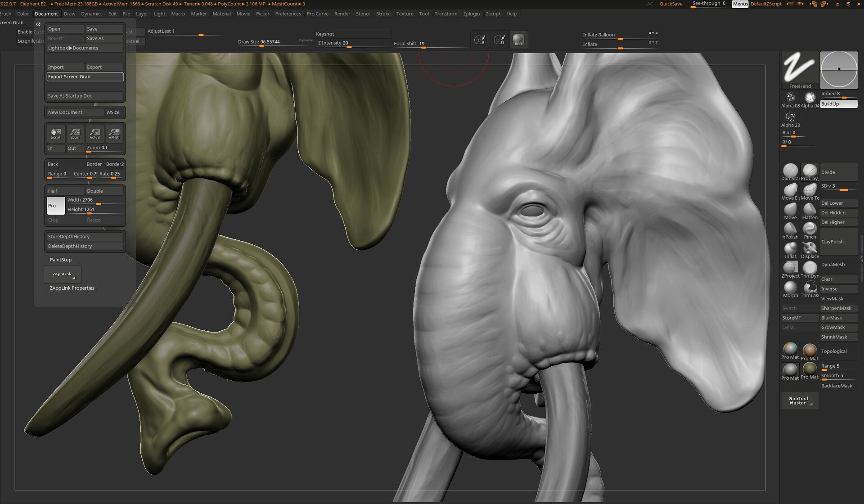Select the Move brush
The height and width of the screenshot is (504, 864).
coord(790,209)
